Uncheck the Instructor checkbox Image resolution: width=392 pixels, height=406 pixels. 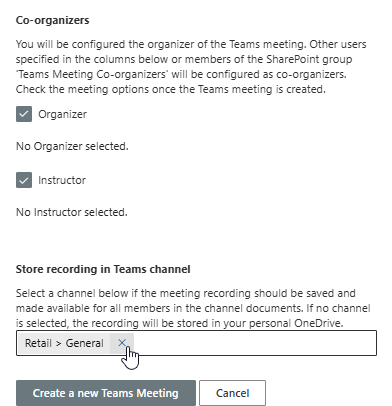(x=24, y=180)
